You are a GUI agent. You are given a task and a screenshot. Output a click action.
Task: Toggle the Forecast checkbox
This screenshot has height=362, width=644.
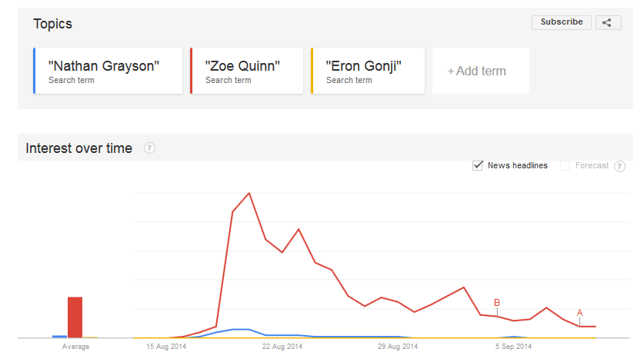[566, 165]
